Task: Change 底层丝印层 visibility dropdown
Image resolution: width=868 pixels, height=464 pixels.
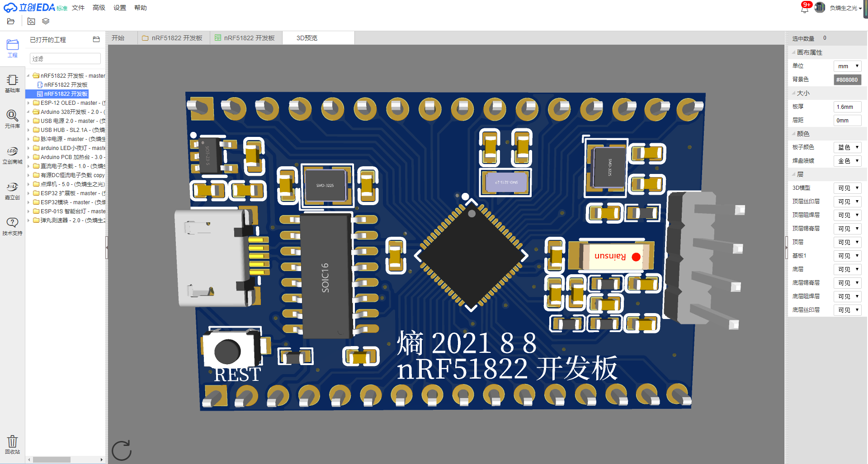Action: pyautogui.click(x=847, y=310)
